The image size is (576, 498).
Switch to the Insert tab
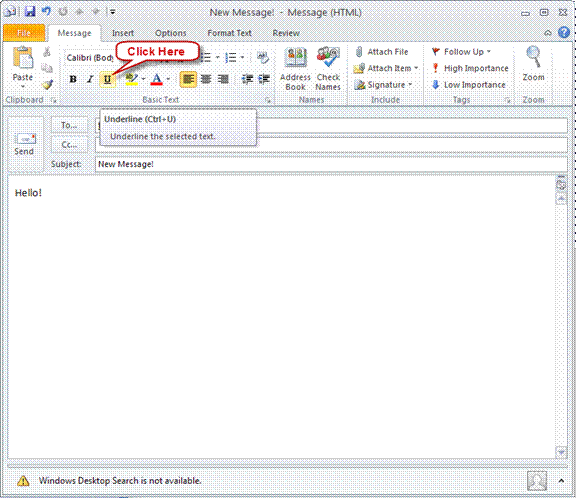pos(123,33)
